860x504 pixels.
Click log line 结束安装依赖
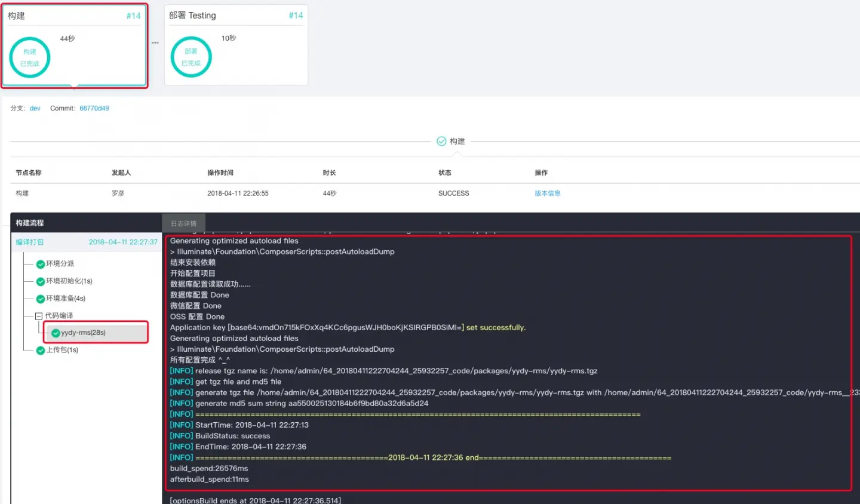click(x=193, y=263)
